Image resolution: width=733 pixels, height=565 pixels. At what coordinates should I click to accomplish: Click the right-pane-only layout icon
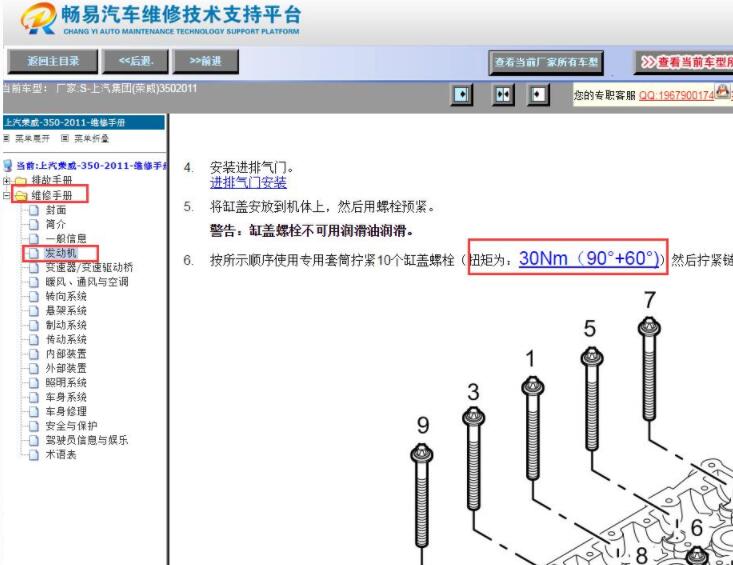[538, 95]
